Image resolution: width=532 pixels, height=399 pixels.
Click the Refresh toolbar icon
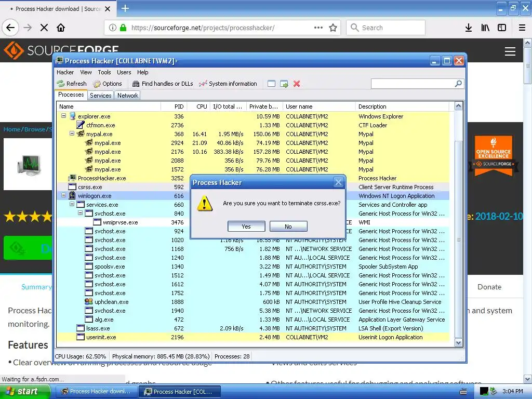pyautogui.click(x=61, y=84)
